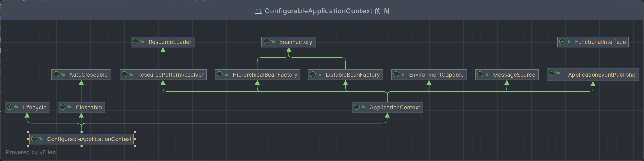This screenshot has height=161, width=644.
Task: Select the HierarchicalBeanFactory node label
Action: tap(265, 75)
